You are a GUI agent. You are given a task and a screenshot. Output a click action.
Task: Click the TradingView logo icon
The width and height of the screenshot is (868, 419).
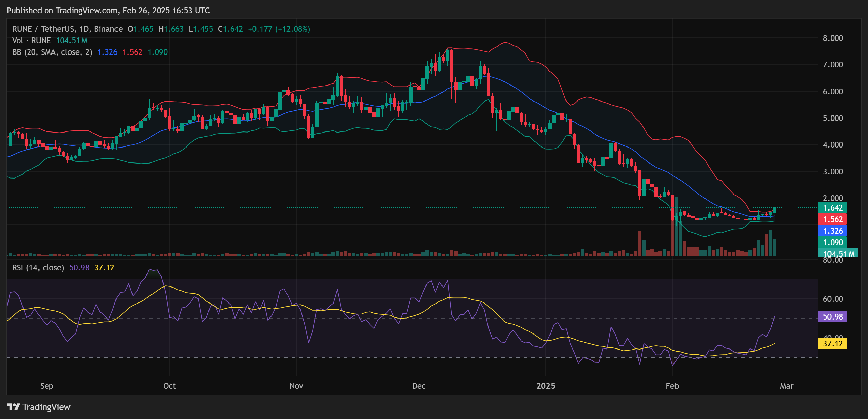[13, 407]
